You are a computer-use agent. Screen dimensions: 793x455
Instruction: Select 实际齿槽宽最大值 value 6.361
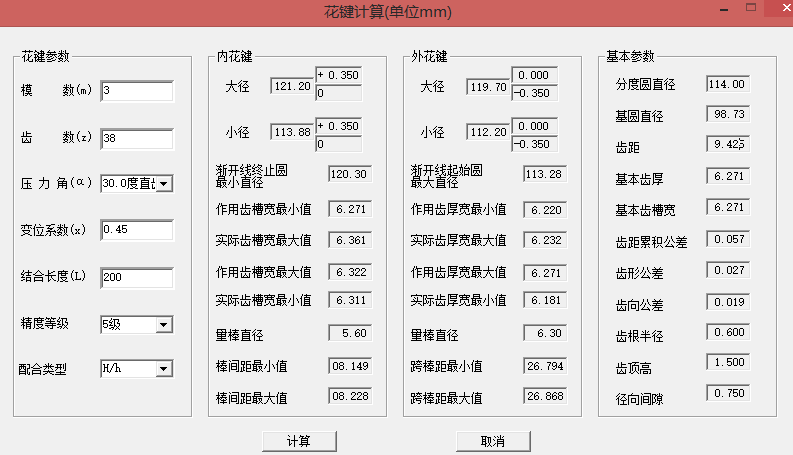coord(350,240)
